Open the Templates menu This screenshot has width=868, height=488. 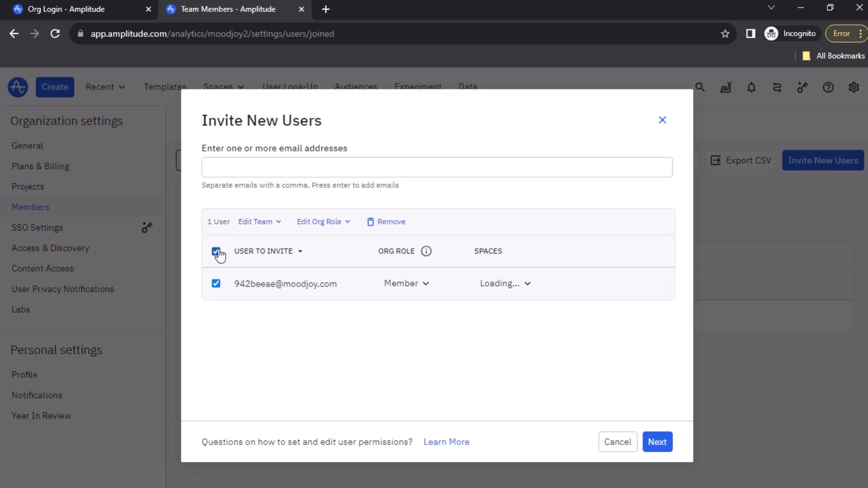pos(165,86)
